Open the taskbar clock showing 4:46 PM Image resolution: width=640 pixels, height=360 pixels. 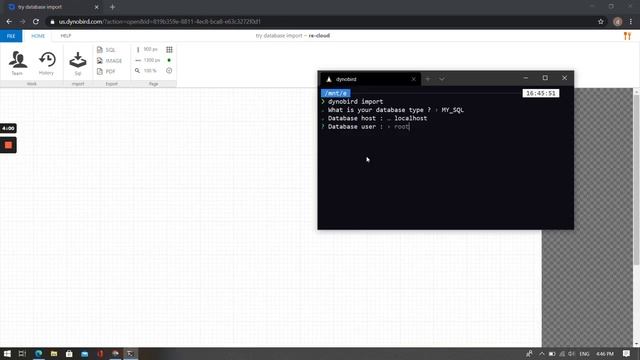[x=604, y=354]
